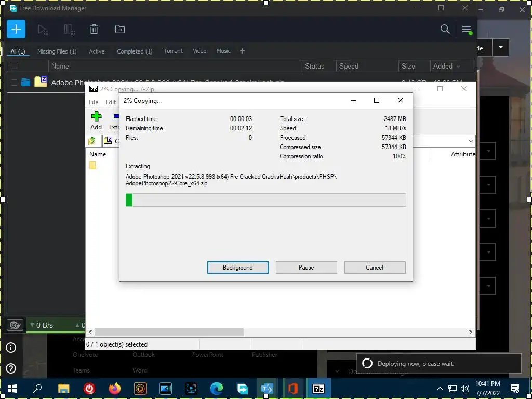This screenshot has width=532, height=399.
Task: Click the extraction progress bar
Action: click(x=265, y=200)
